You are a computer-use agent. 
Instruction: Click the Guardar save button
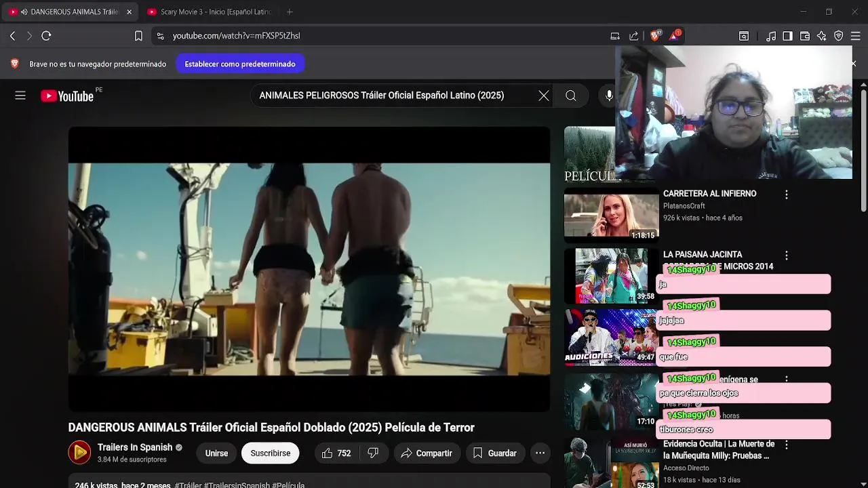tap(495, 453)
